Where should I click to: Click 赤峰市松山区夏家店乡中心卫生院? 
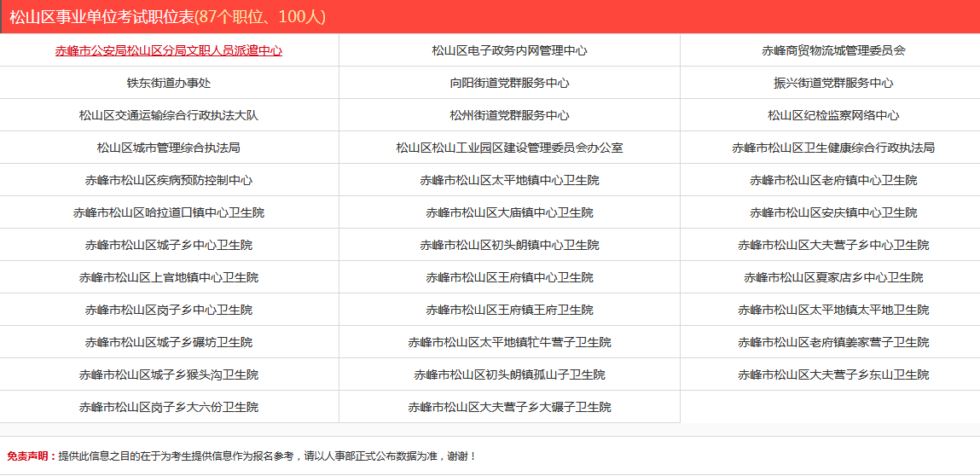click(x=833, y=278)
